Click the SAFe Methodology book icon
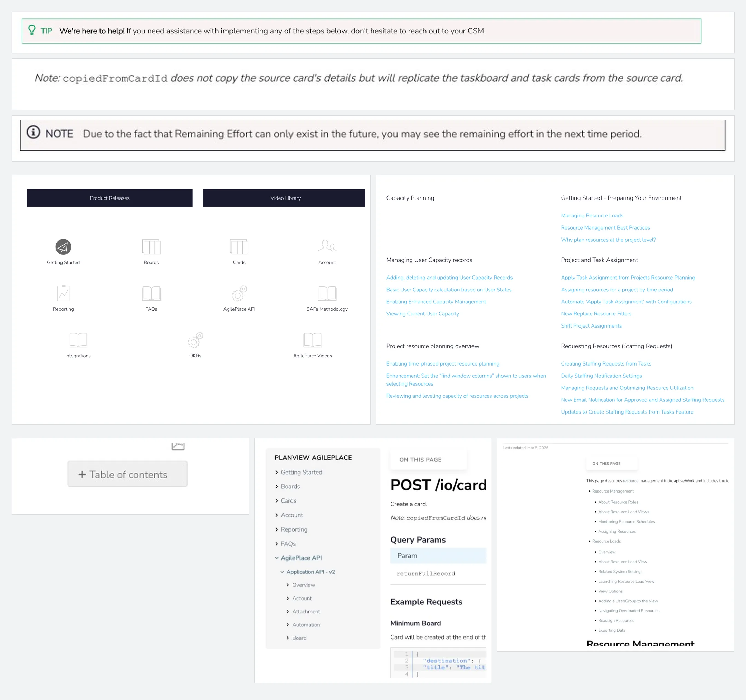 327,293
